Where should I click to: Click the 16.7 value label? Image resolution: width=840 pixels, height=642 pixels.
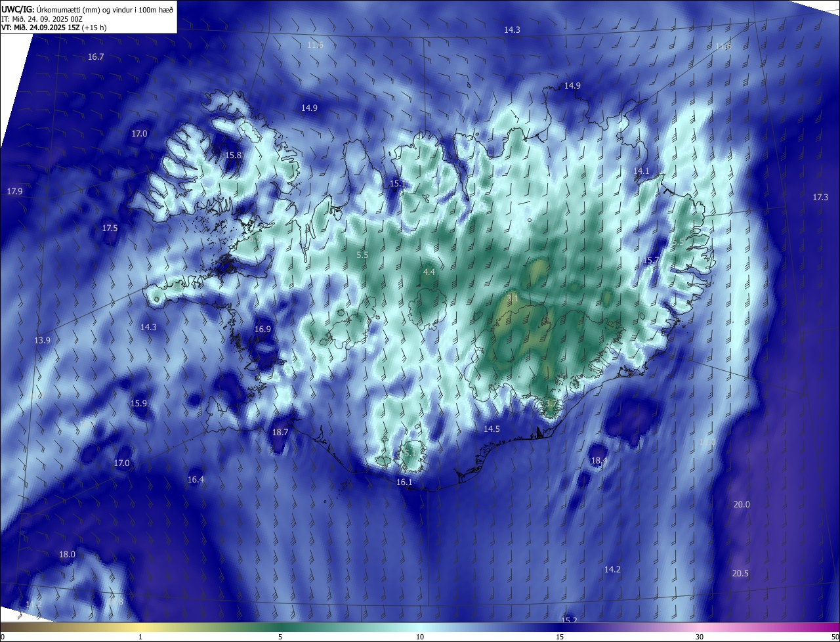tap(96, 57)
